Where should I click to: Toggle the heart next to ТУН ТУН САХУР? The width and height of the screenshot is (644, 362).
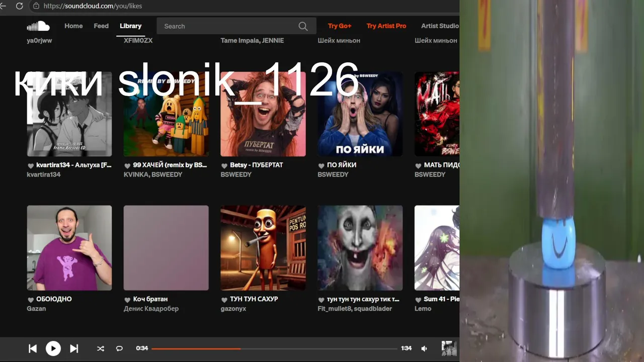[x=224, y=300]
